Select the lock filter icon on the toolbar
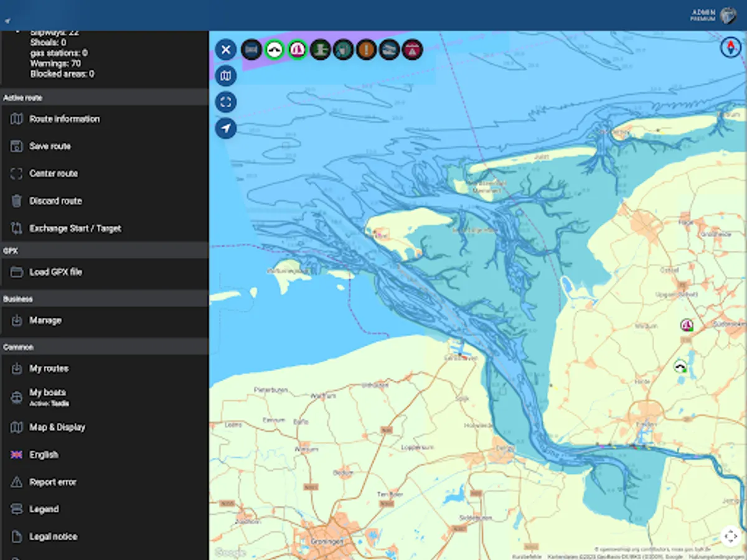 pos(320,50)
